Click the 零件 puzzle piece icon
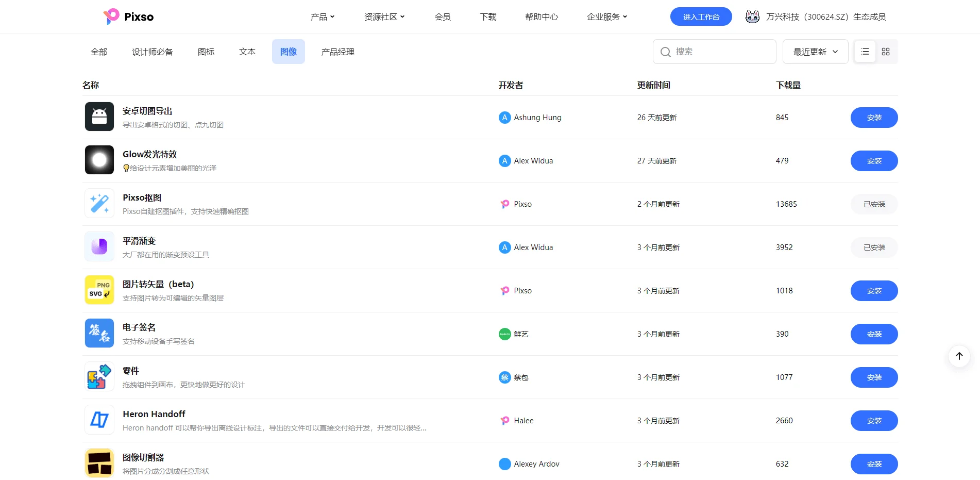Screen dimensions: 980x480 99,376
